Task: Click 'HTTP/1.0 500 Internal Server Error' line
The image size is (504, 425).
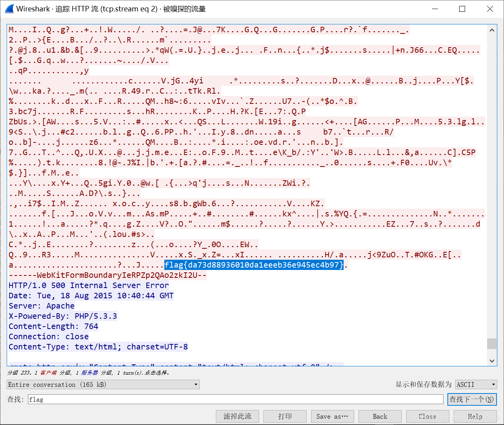Action: coord(89,285)
